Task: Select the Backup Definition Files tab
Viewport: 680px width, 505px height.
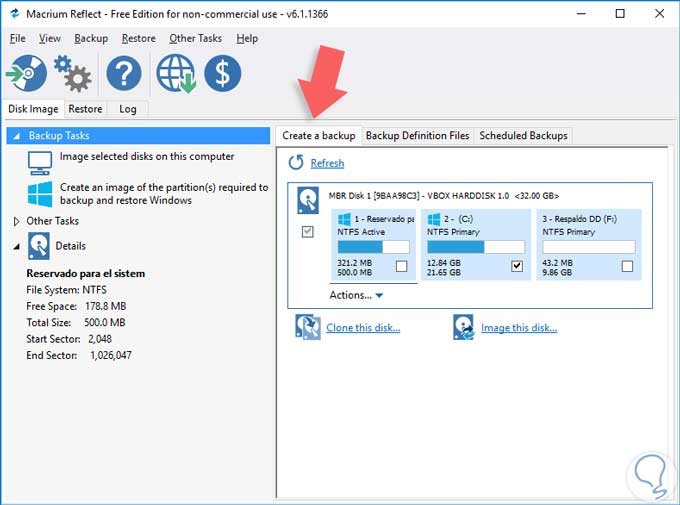Action: (x=418, y=136)
